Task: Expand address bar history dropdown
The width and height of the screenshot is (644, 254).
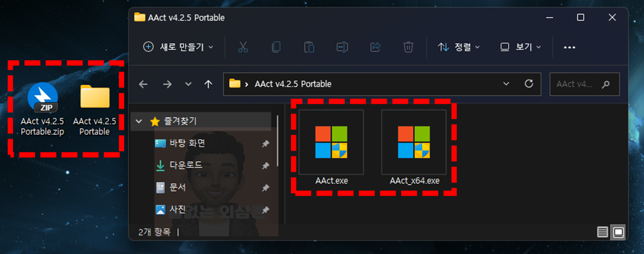Action: point(506,83)
